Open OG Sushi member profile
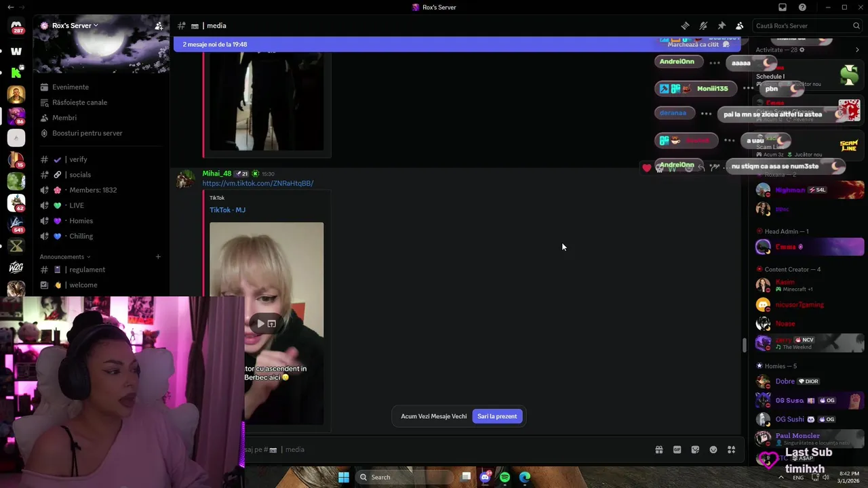The image size is (868, 488). (810, 420)
